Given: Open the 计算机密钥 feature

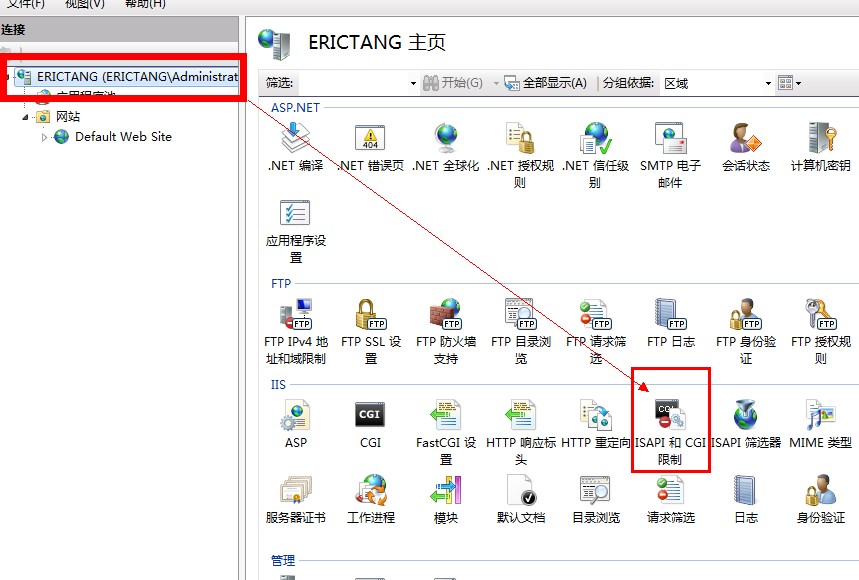Looking at the screenshot, I should [x=821, y=147].
